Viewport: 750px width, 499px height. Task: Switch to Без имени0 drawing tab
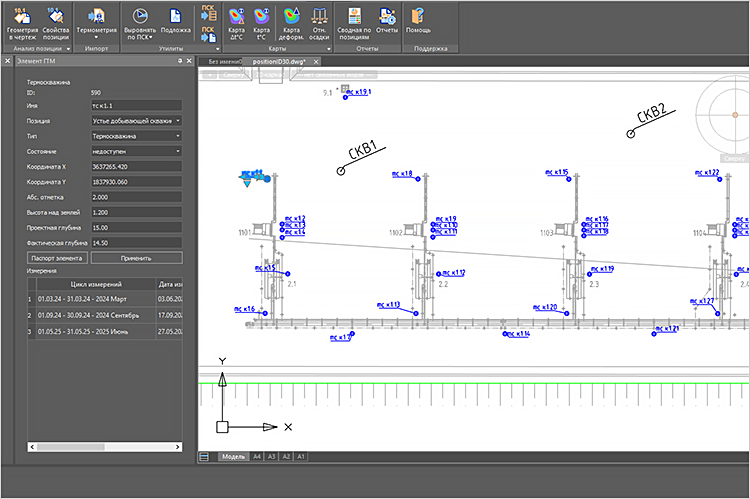(225, 62)
